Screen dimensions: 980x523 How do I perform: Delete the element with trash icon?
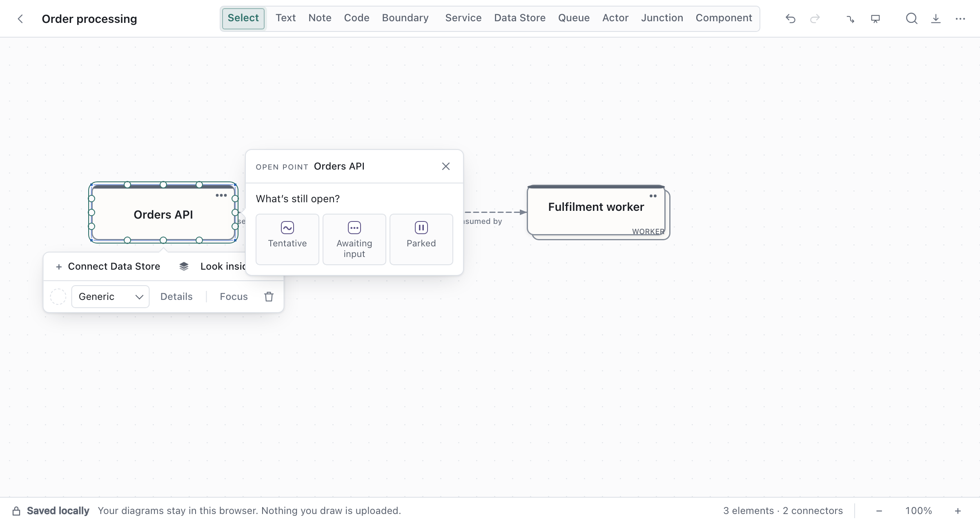click(x=269, y=297)
